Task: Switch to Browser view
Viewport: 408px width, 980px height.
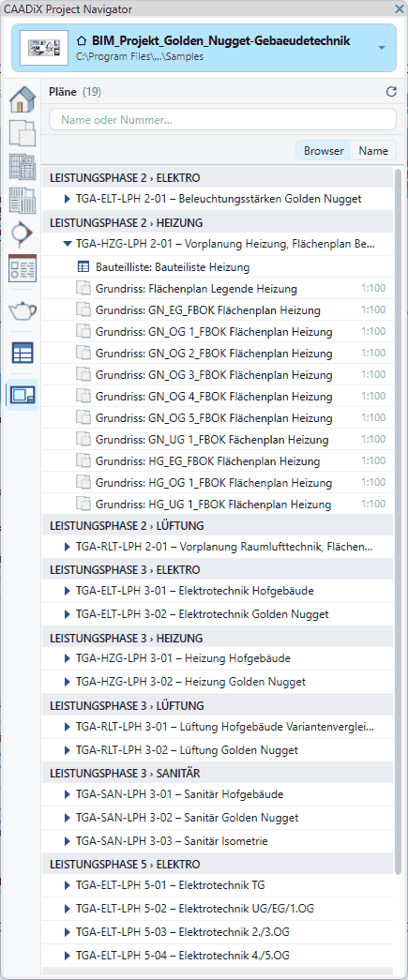Action: pos(324,151)
